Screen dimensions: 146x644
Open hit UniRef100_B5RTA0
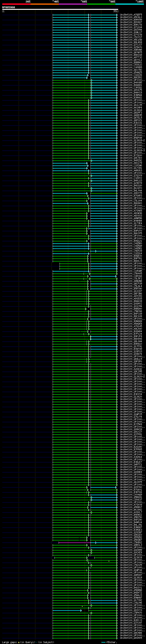coord(131,289)
